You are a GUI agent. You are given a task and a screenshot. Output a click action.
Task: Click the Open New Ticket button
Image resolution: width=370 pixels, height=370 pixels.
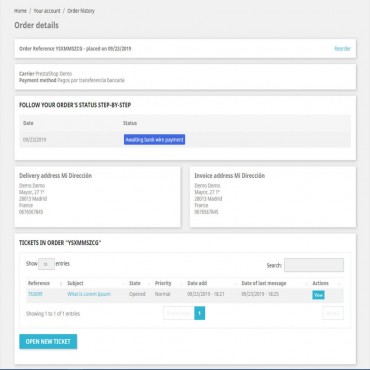click(x=48, y=342)
